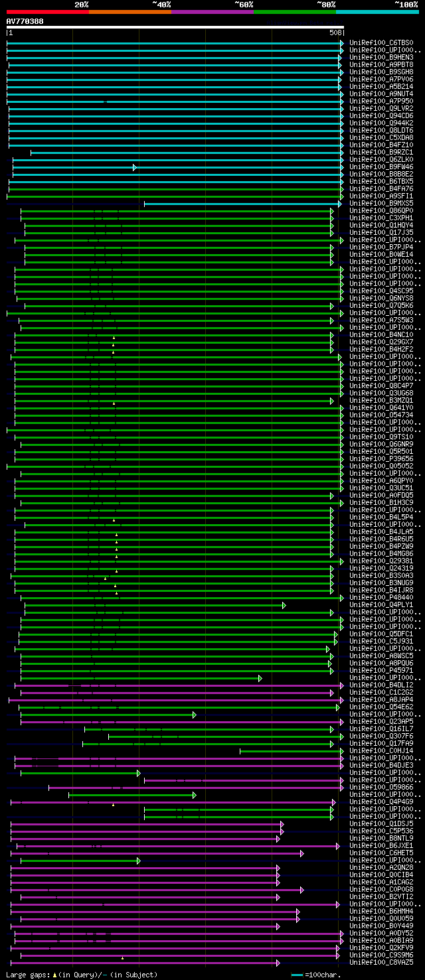This screenshot has width=425, height=980.
Task: Open the UniRef100_O59866 hit label
Action: [381, 788]
